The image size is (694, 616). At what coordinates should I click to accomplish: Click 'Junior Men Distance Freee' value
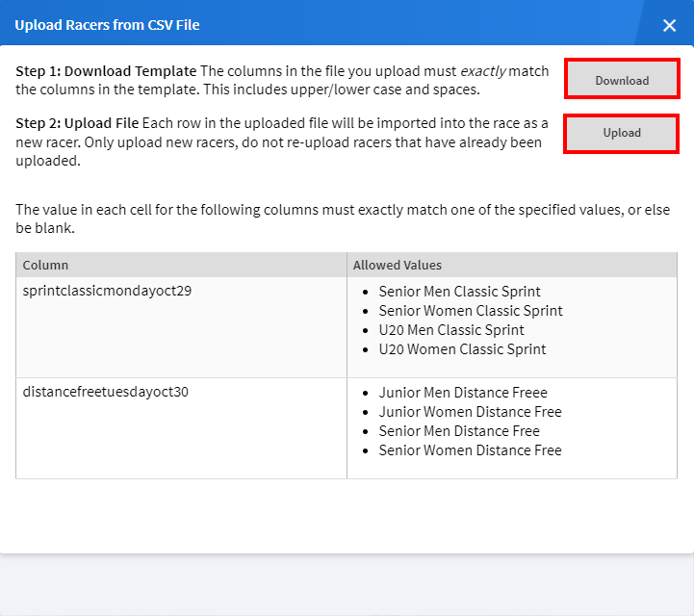(x=462, y=393)
